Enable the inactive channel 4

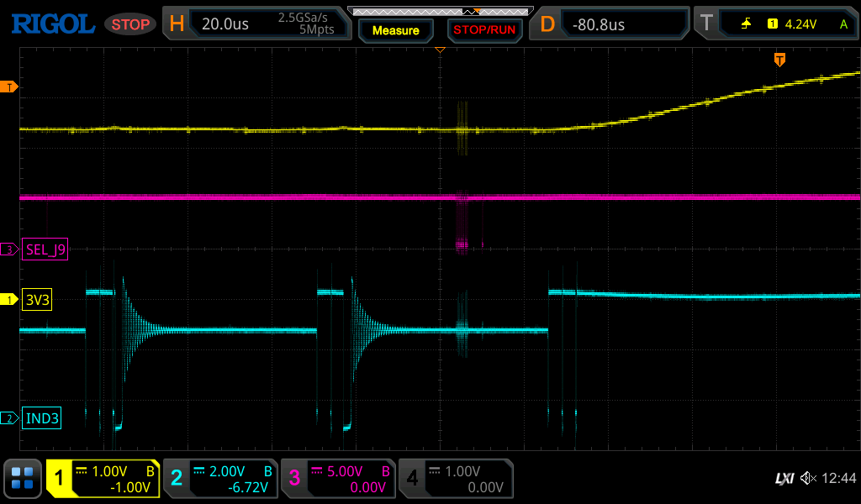coord(456,479)
